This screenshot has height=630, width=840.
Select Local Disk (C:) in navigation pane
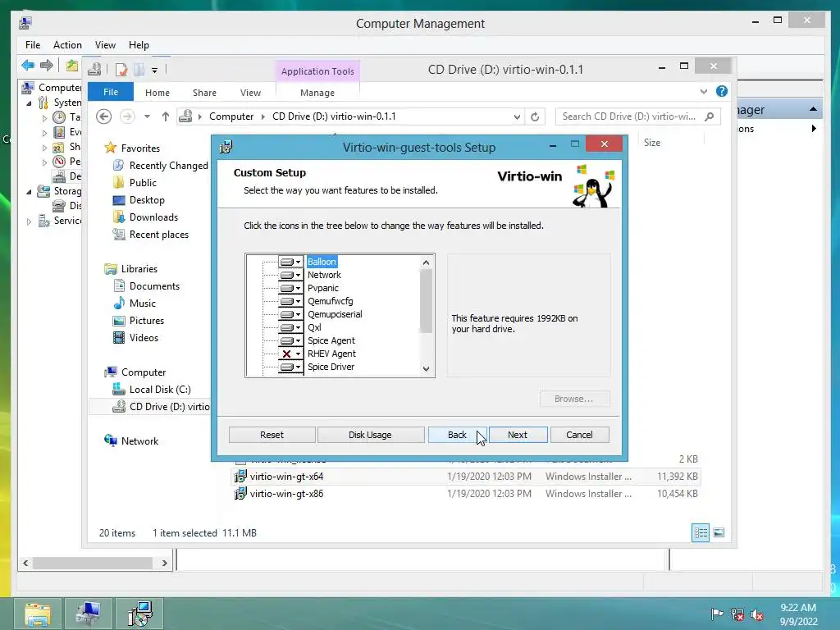(x=152, y=390)
